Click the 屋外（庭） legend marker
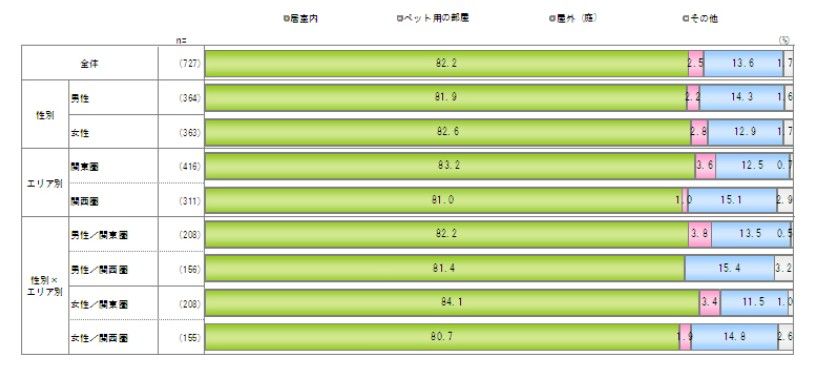 tap(553, 19)
